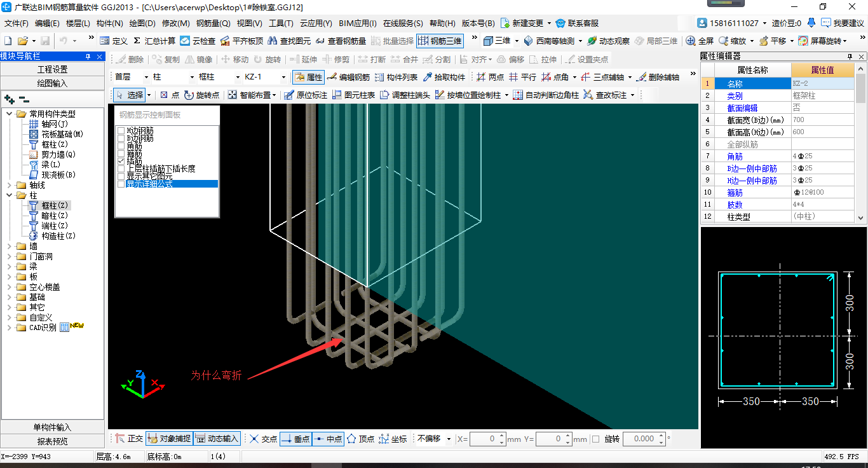Open the new file icon

point(8,41)
